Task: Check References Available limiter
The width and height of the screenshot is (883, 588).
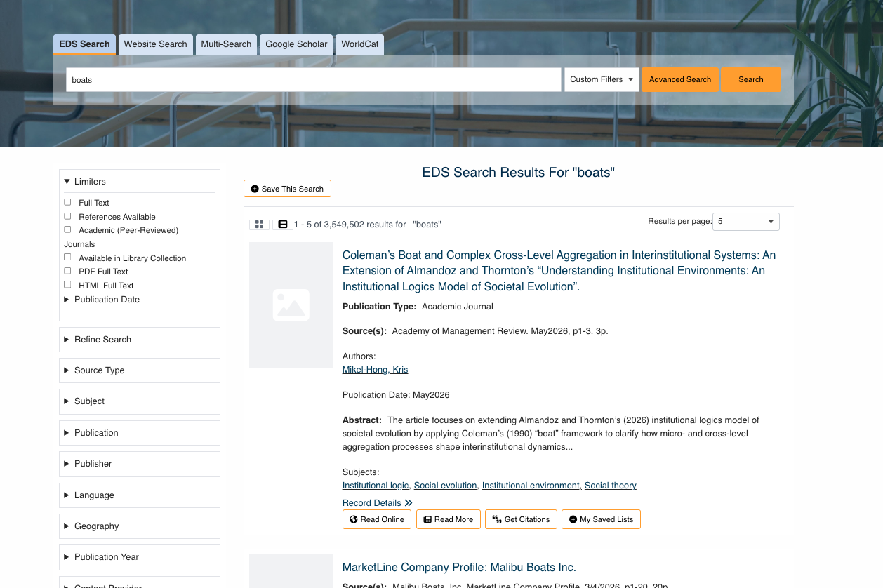Action: point(67,216)
